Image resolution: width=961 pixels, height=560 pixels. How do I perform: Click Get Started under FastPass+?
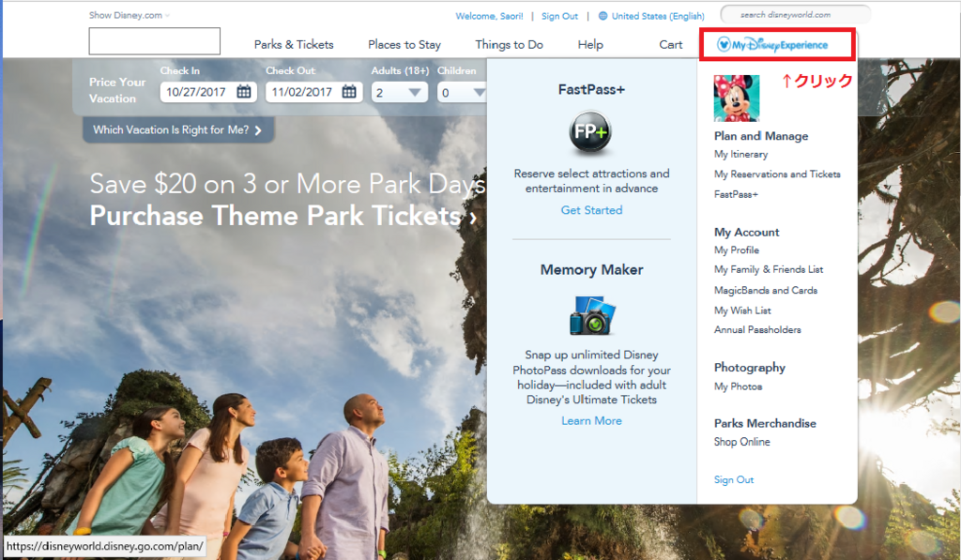coord(591,210)
